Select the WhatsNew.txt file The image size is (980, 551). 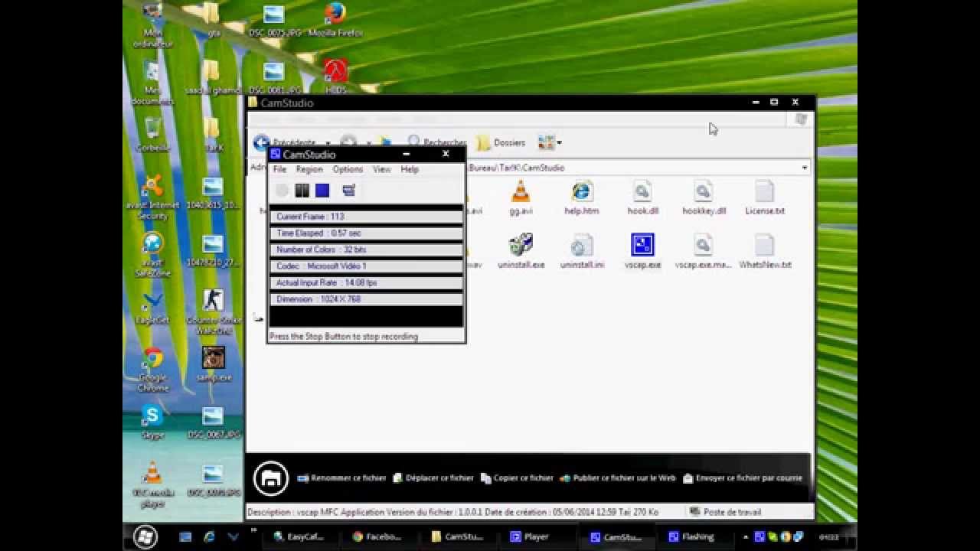765,252
